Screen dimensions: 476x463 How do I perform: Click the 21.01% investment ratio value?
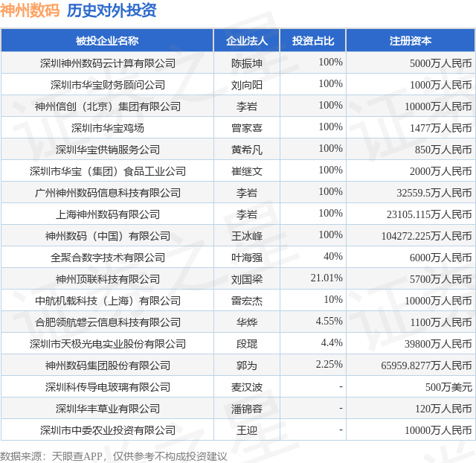pyautogui.click(x=327, y=278)
